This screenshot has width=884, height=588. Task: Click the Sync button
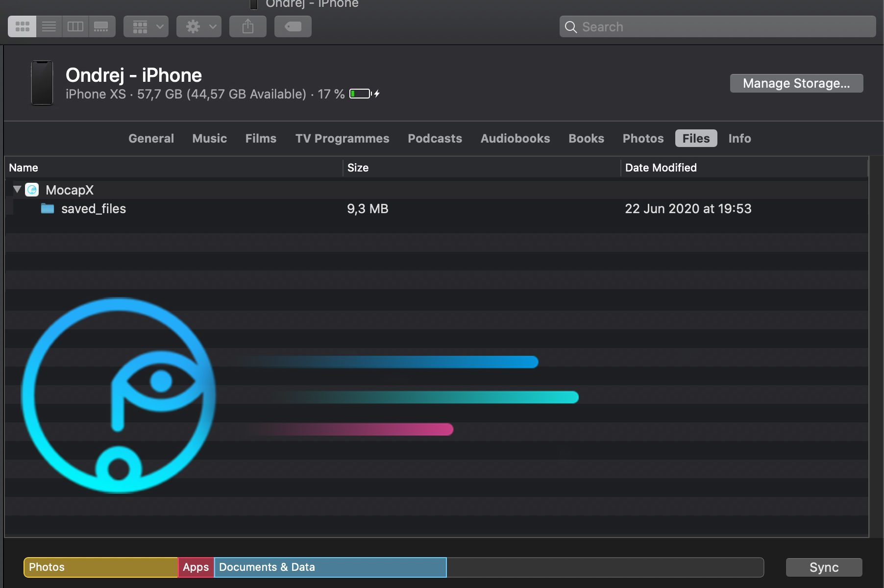[x=824, y=567]
